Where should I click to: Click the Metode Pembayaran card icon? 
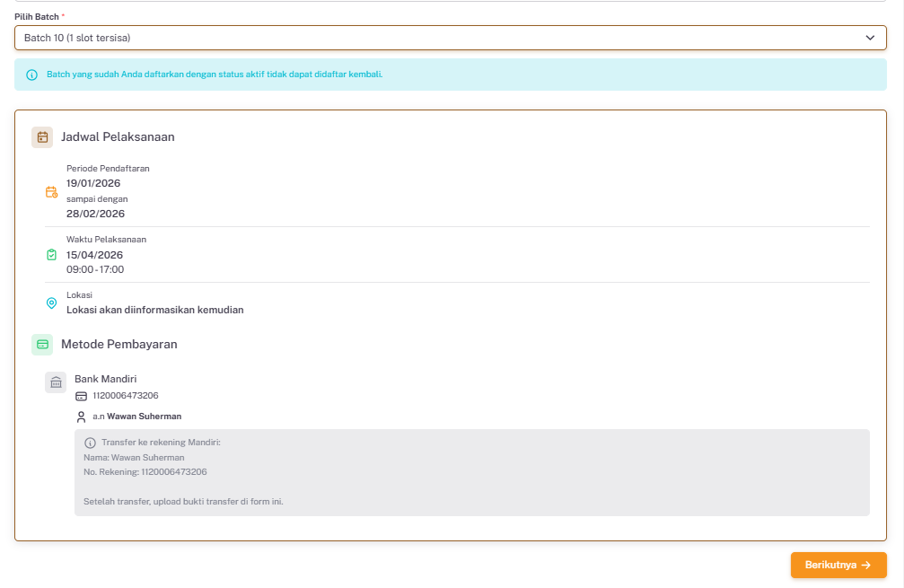(x=42, y=344)
